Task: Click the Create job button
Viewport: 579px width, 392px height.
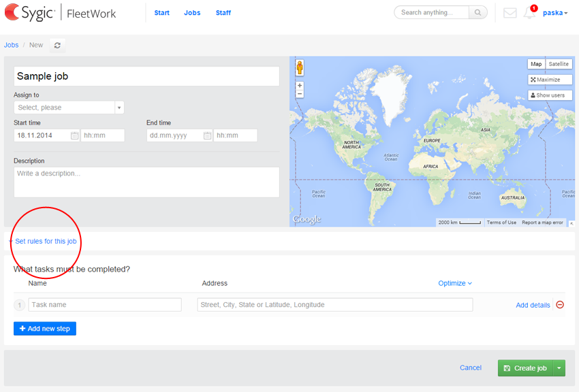Action: click(525, 368)
